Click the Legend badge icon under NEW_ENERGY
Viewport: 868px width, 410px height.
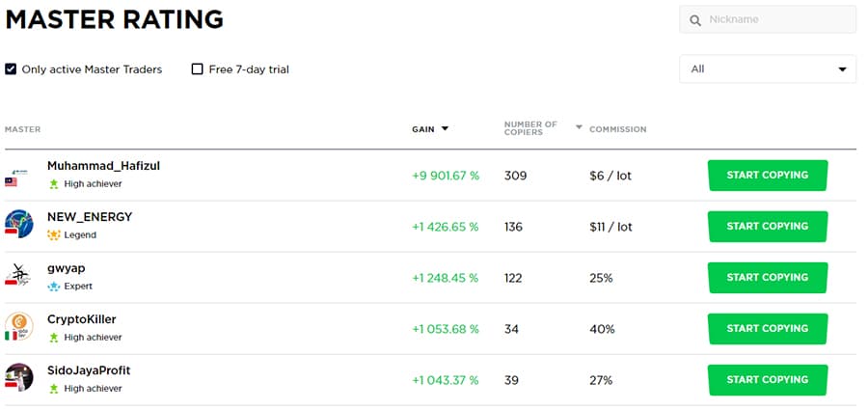[x=54, y=234]
